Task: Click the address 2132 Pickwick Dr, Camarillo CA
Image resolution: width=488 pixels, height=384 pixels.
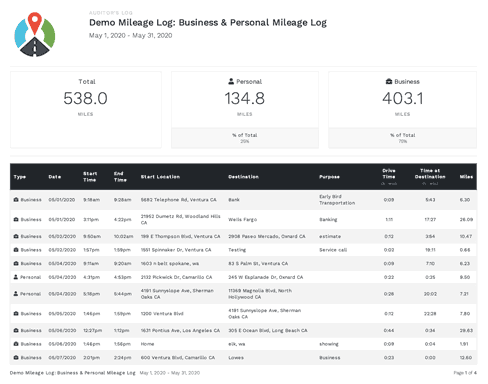Action: click(x=176, y=277)
